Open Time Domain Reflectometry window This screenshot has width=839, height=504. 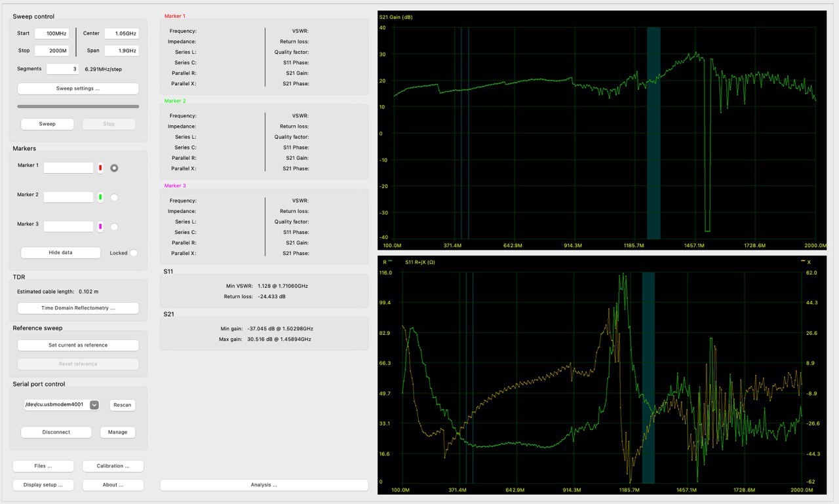coord(78,308)
